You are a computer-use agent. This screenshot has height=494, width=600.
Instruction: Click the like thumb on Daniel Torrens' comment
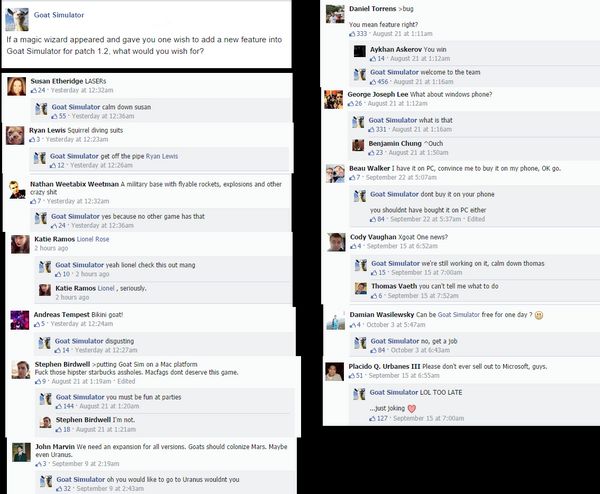tap(352, 34)
